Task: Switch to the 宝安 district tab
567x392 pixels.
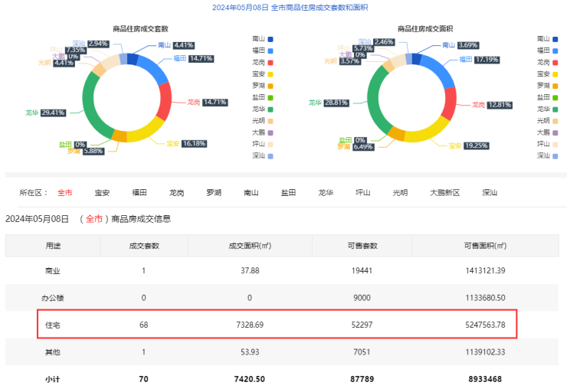Action: click(102, 192)
